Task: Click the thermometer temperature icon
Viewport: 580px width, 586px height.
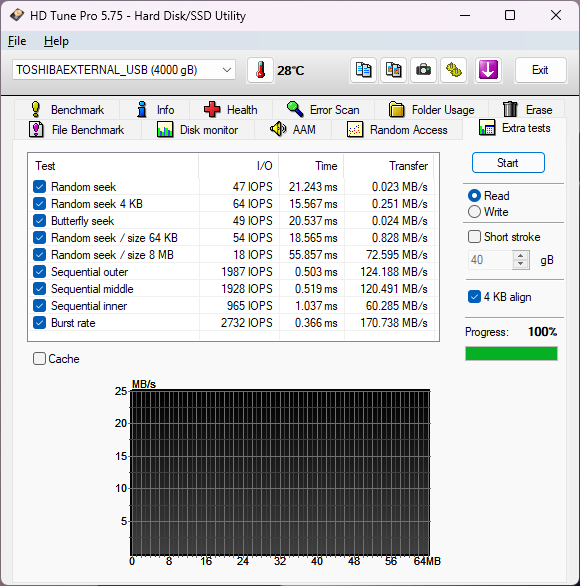Action: point(260,70)
